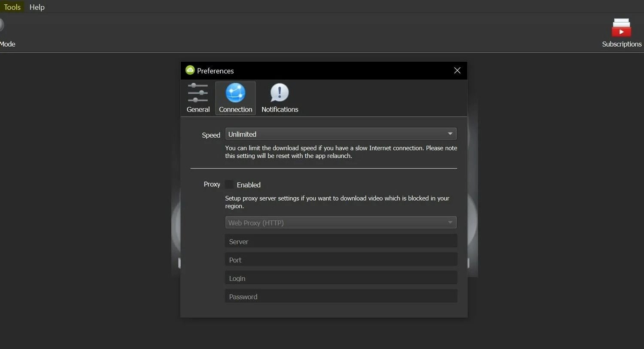Open the Help menu

[37, 7]
